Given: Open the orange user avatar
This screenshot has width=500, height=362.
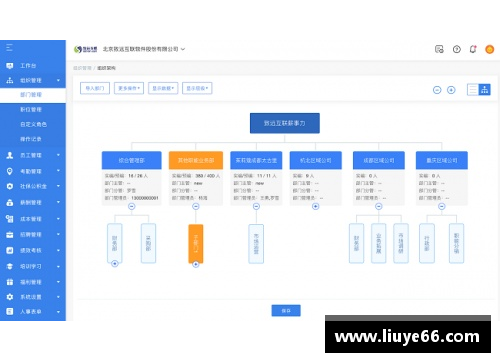Looking at the screenshot, I should tap(489, 49).
